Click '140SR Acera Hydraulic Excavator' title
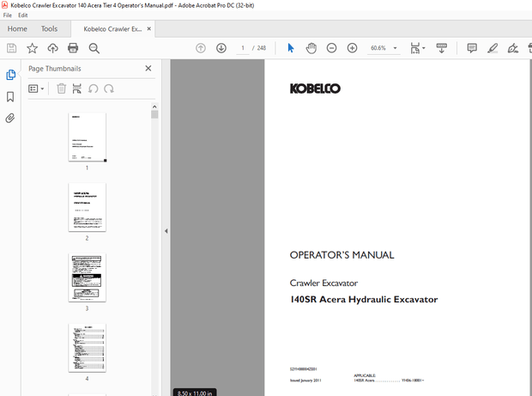This screenshot has width=532, height=396. 364,299
